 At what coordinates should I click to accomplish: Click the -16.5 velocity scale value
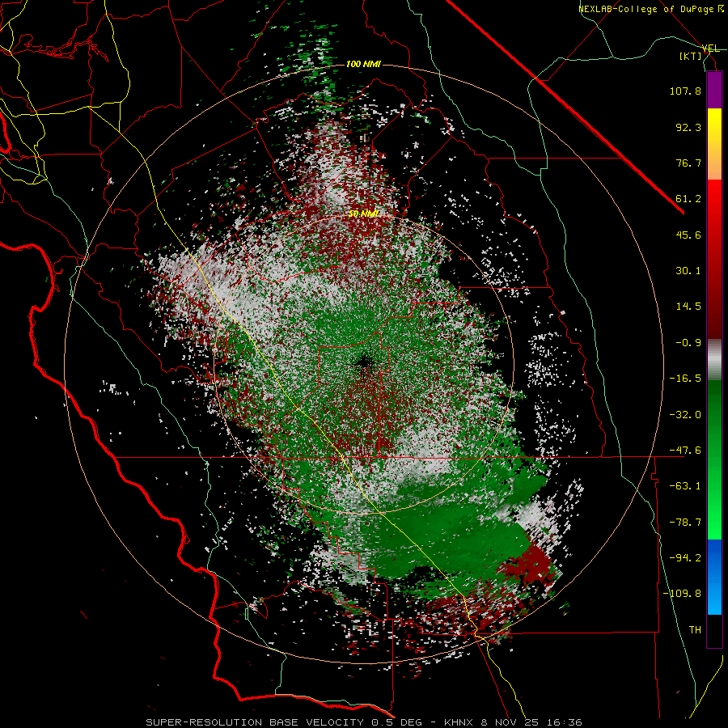[x=685, y=379]
